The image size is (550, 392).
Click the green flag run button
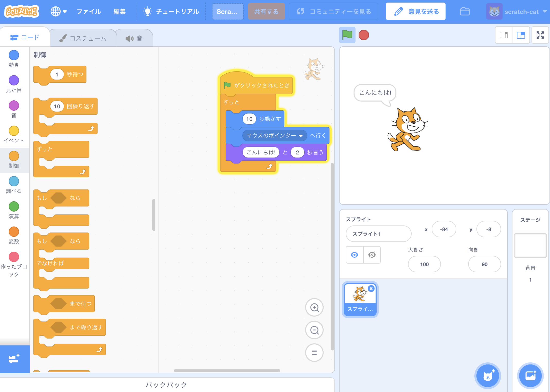click(x=347, y=35)
